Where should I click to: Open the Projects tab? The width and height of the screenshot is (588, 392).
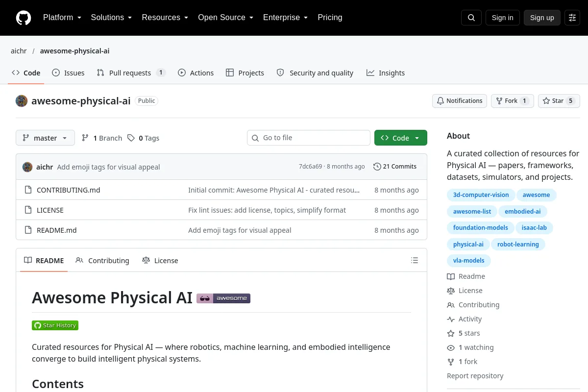pyautogui.click(x=245, y=73)
